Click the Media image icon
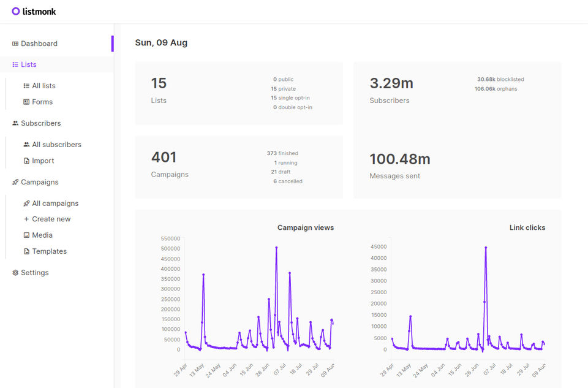Screen dimensions: 588x388 point(26,235)
